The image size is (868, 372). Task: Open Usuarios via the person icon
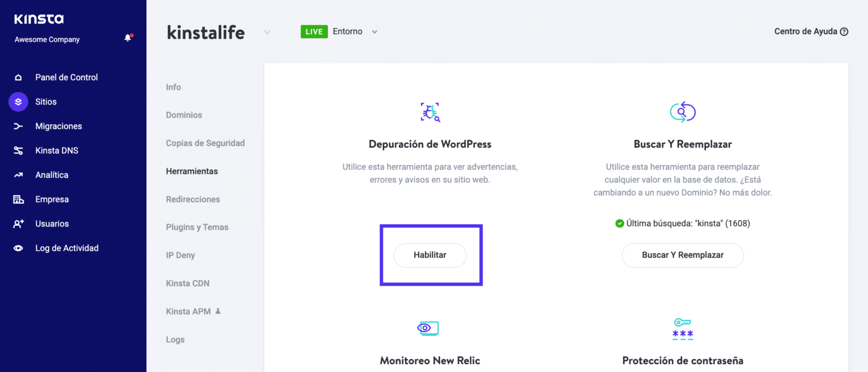[18, 224]
